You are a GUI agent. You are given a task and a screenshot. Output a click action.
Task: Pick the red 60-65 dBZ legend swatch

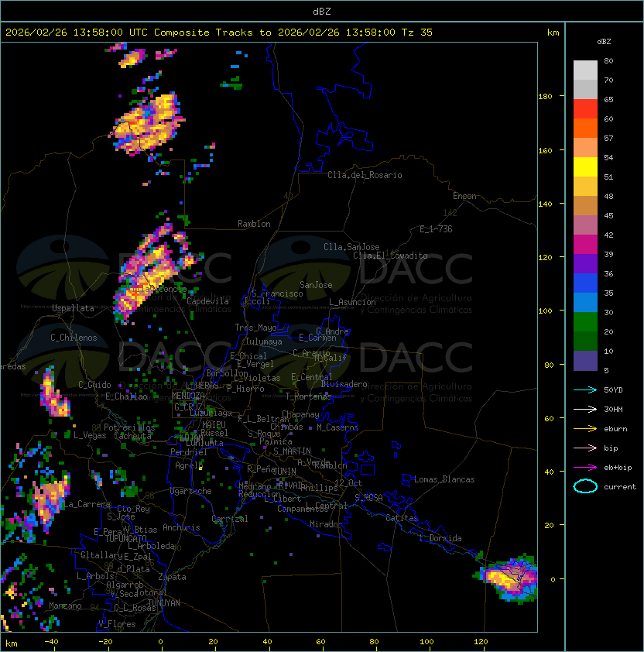[x=585, y=109]
